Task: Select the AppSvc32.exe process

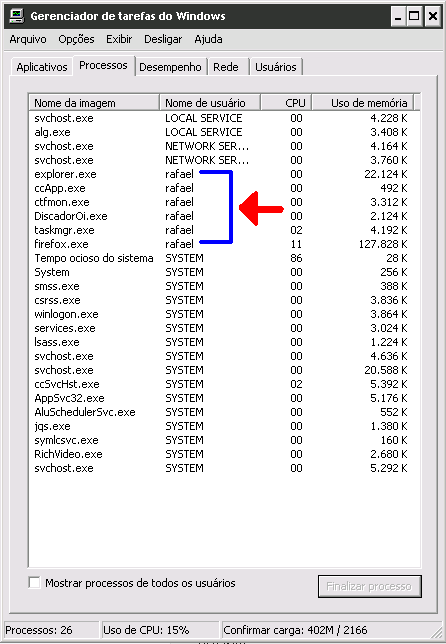Action: [x=225, y=398]
